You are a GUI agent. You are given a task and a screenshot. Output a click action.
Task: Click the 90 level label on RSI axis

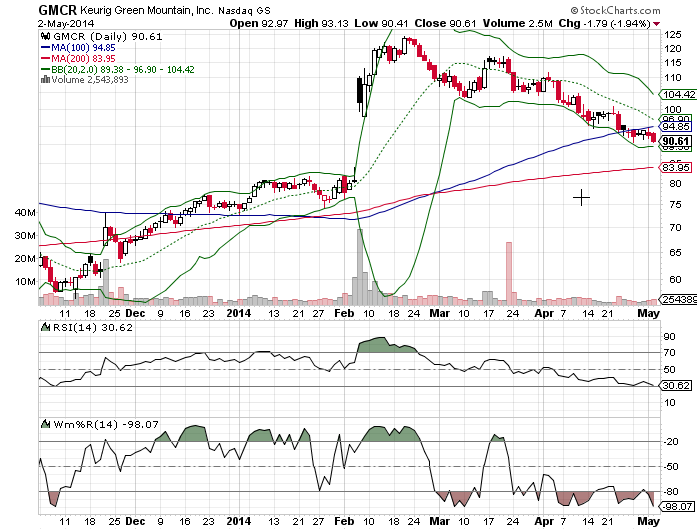[x=669, y=337]
